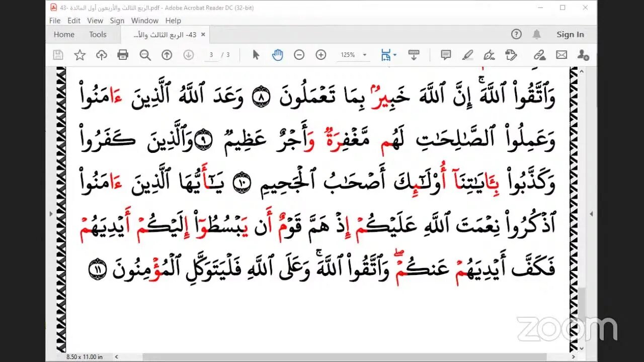Viewport: 644px width, 362px height.
Task: Switch to the Tools tab
Action: click(x=98, y=34)
